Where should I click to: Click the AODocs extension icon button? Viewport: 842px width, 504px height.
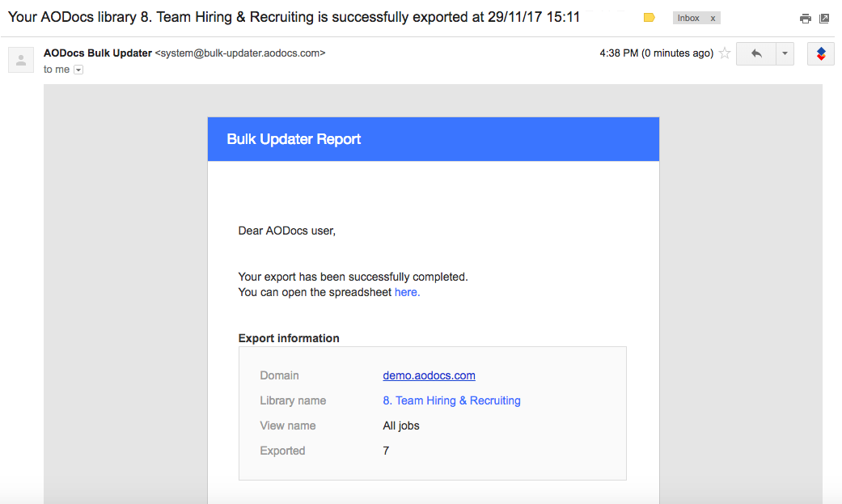(x=820, y=53)
